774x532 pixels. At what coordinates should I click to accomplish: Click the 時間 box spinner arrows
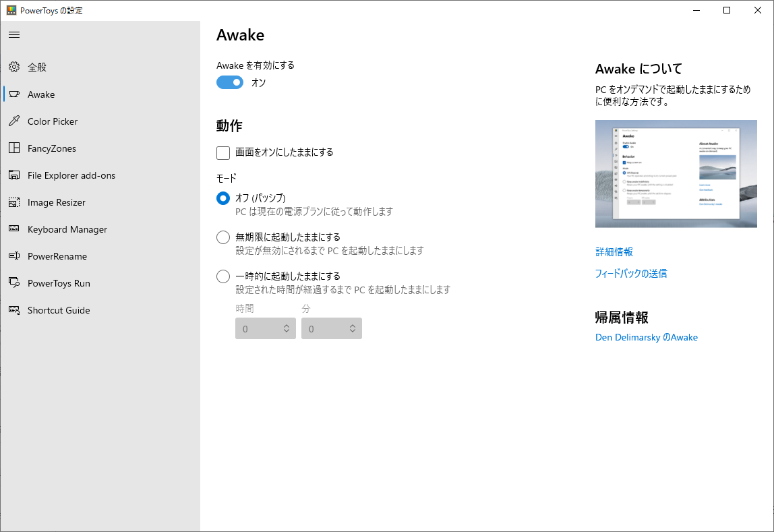pos(287,328)
